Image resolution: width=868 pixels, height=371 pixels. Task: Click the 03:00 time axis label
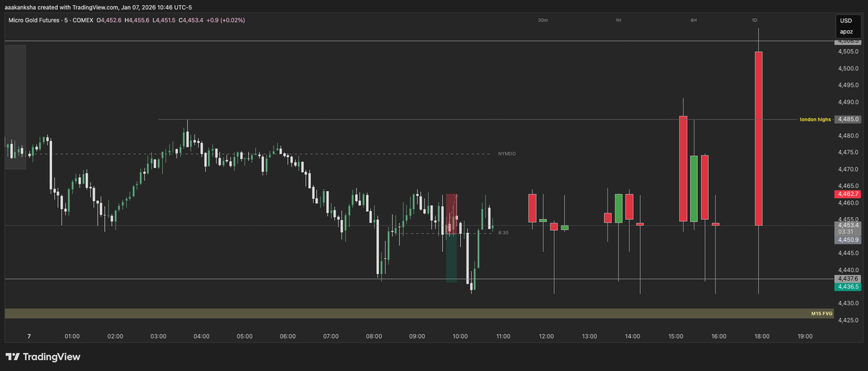(158, 336)
